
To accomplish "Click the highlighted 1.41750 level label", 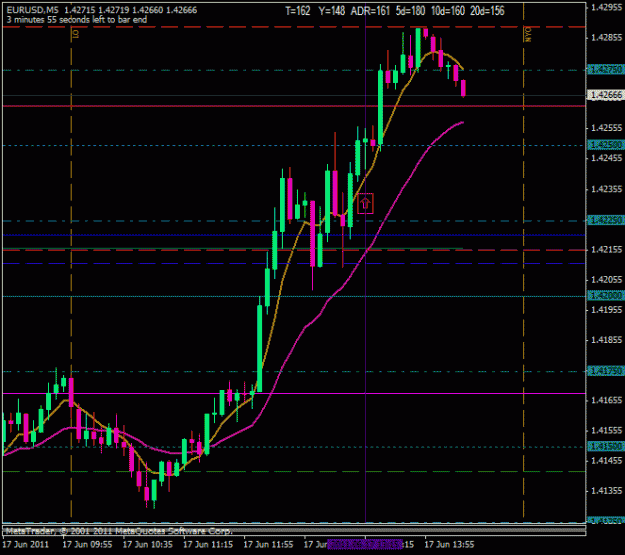I will point(605,371).
